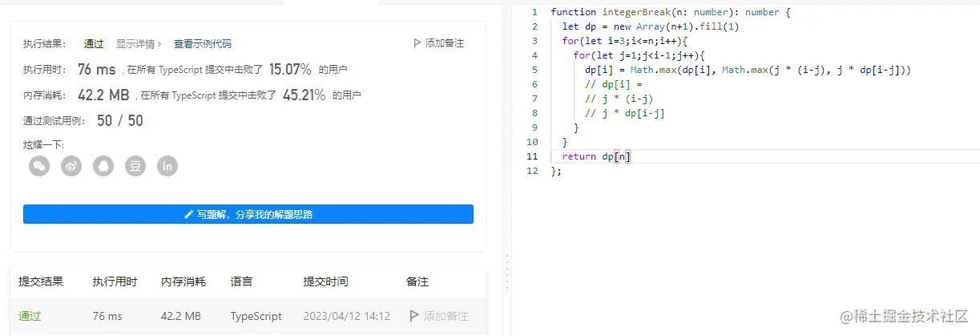Screen dimensions: 980x336
Task: Select the 执行用时 column header
Action: pyautogui.click(x=115, y=282)
